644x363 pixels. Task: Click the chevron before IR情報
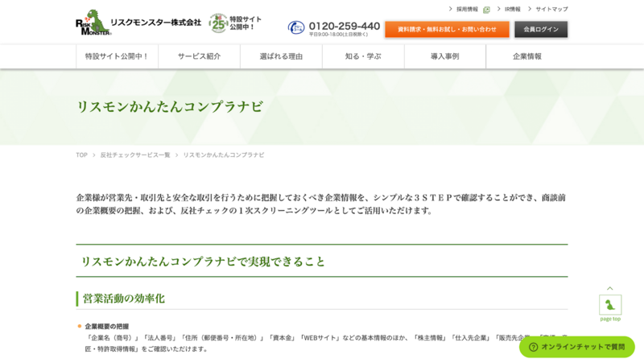[498, 9]
